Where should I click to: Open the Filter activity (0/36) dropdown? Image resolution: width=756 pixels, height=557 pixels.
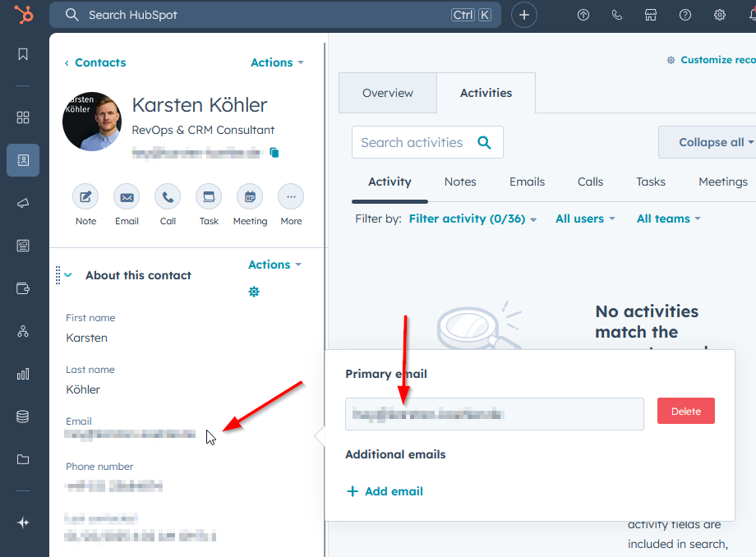point(472,219)
